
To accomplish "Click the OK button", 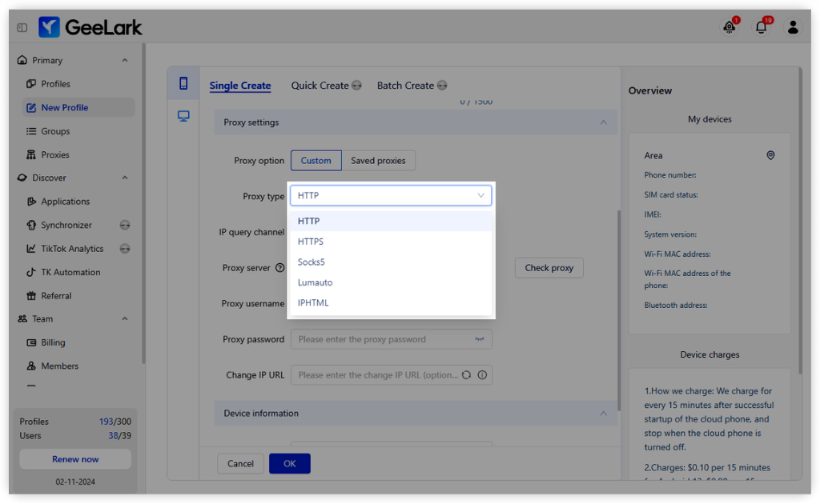I will tap(290, 464).
